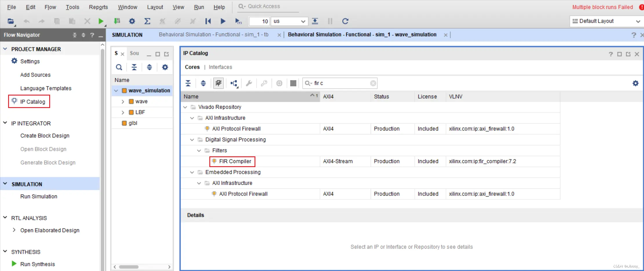Run for specified time button
The image size is (644, 271).
[x=238, y=21]
